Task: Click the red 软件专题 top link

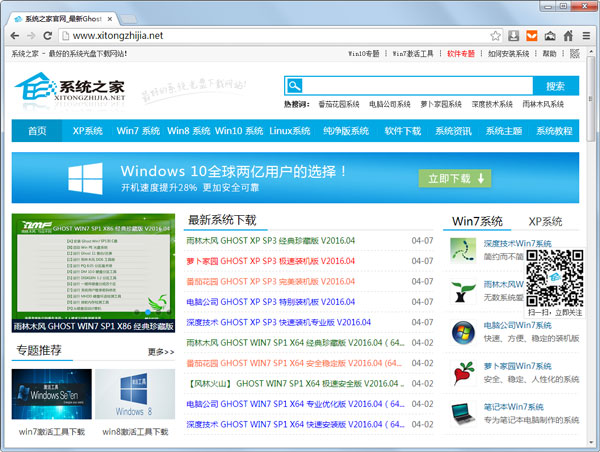Action: (x=461, y=54)
